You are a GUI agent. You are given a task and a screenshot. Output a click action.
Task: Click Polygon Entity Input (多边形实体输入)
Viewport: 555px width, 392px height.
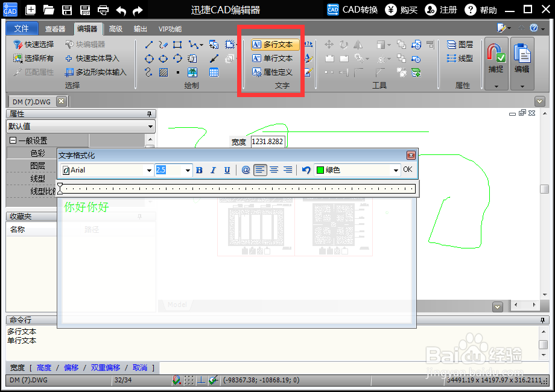coord(96,72)
